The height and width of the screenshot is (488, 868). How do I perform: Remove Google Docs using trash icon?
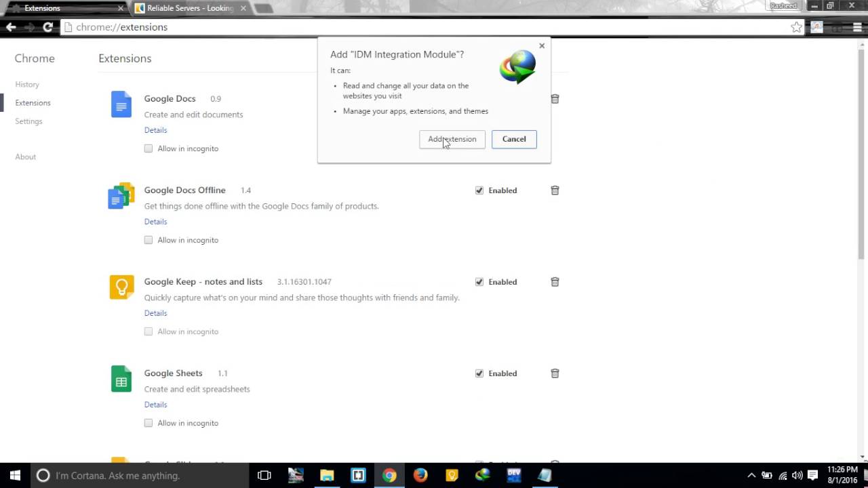click(x=555, y=99)
